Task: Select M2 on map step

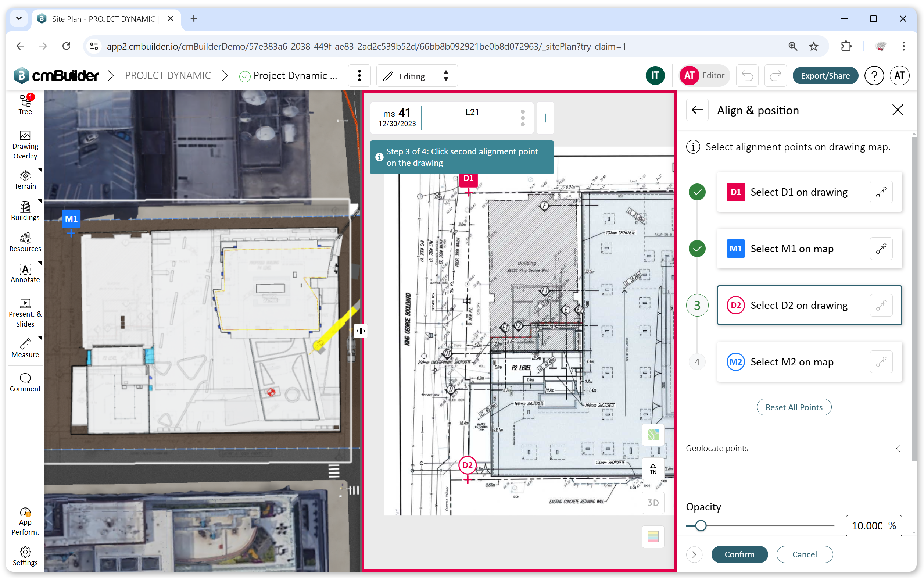Action: [809, 362]
